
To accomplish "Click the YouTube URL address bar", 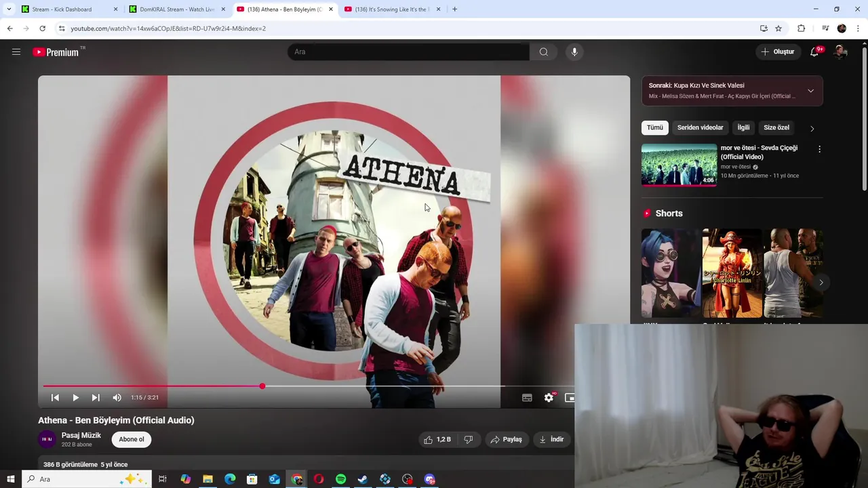I will [407, 28].
